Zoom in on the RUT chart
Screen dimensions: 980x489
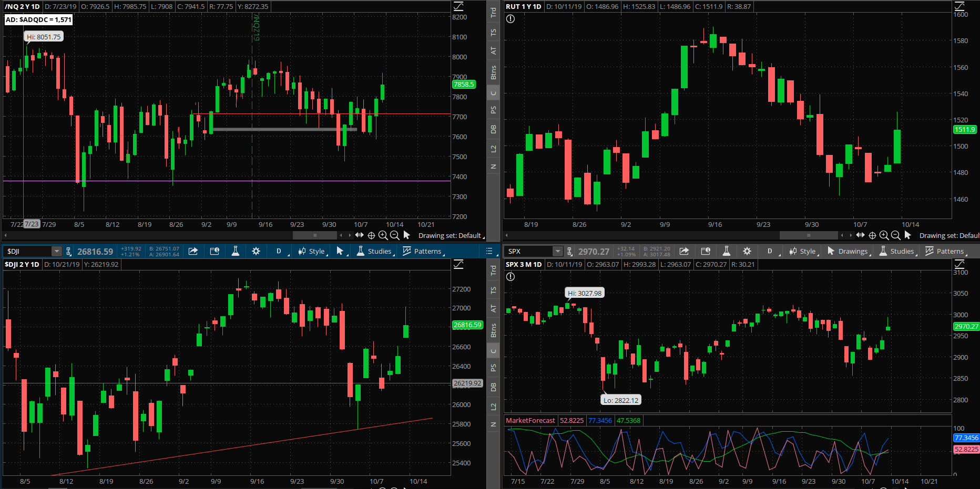click(x=884, y=235)
